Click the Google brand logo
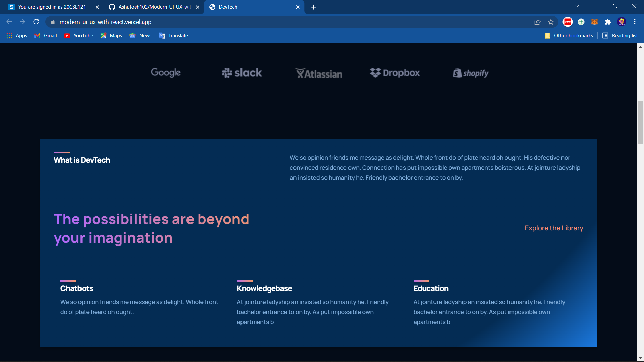 coord(166,73)
